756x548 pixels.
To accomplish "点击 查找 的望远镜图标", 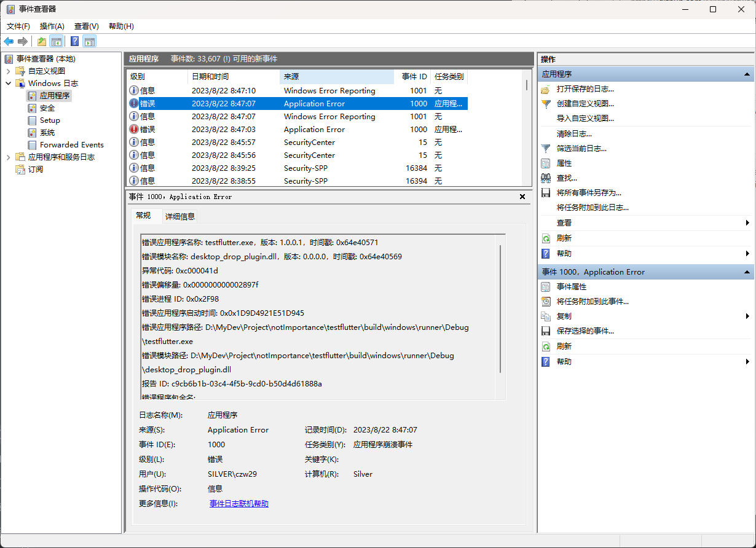I will (546, 176).
